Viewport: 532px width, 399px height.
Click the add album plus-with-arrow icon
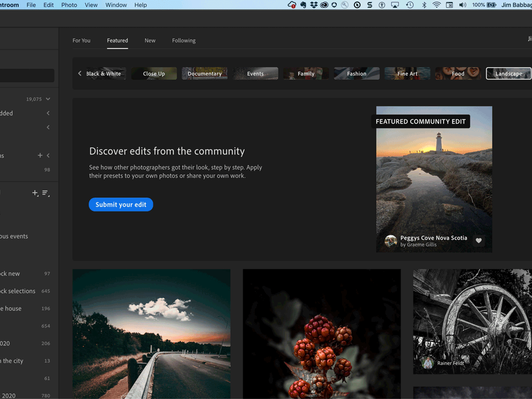(x=35, y=193)
